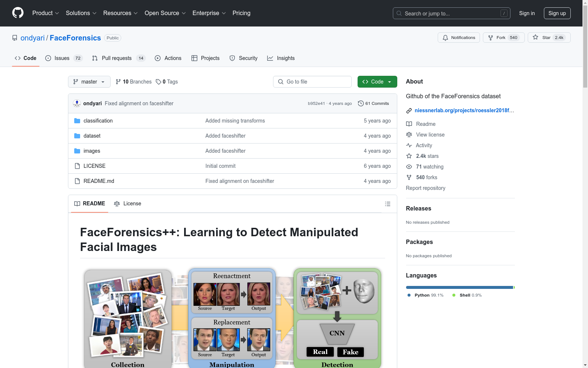
Task: Click the fork icon in Fork button
Action: pyautogui.click(x=491, y=38)
